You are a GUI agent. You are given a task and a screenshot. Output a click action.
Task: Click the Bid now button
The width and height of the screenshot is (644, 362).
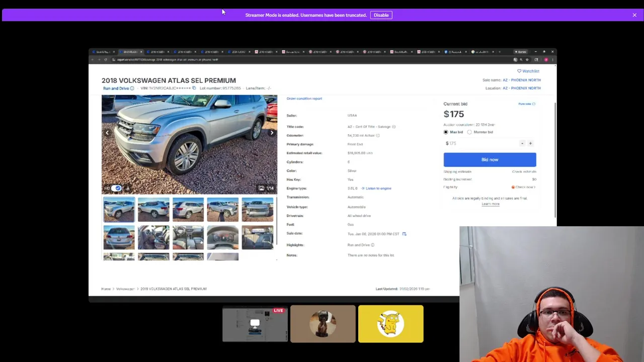(x=490, y=159)
